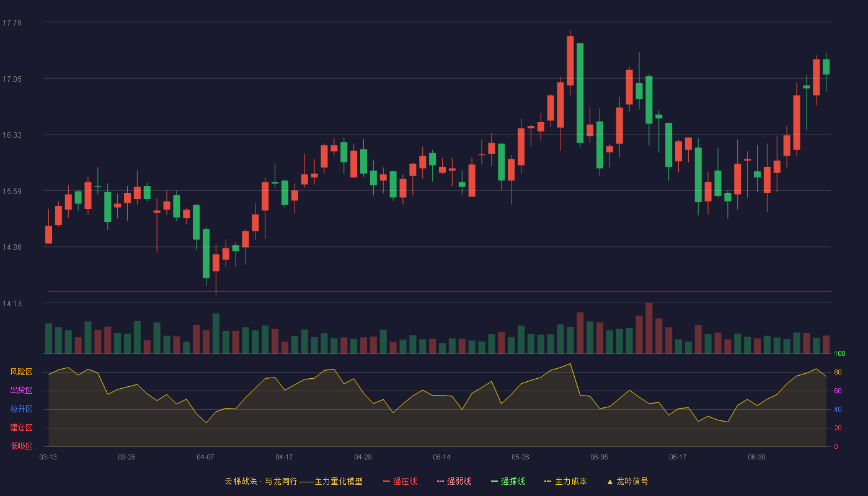868x496 pixels.
Task: Toggle the 强弱线 legend item
Action: (x=454, y=481)
